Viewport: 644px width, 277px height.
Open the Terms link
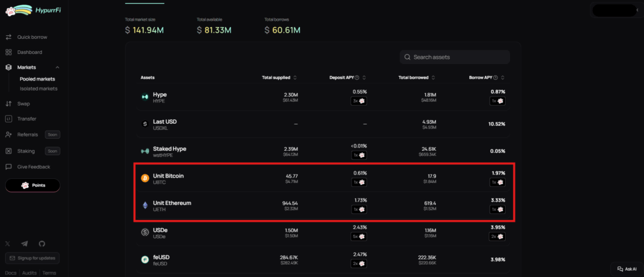[49, 273]
